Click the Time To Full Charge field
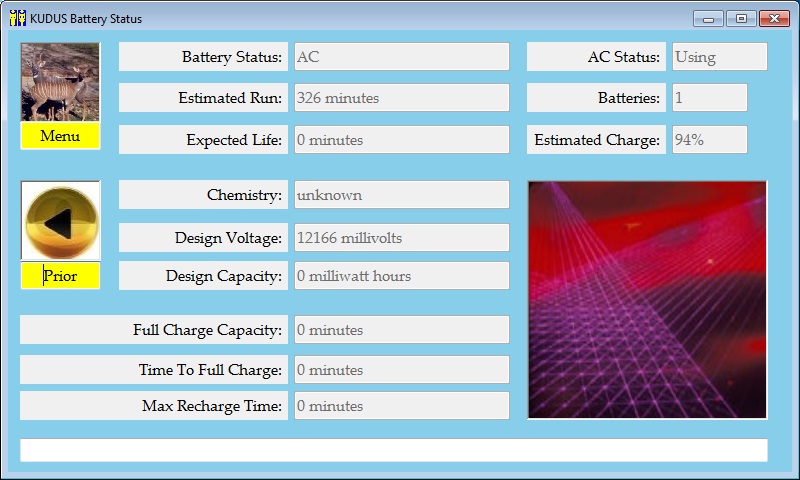The height and width of the screenshot is (480, 800). click(x=401, y=370)
